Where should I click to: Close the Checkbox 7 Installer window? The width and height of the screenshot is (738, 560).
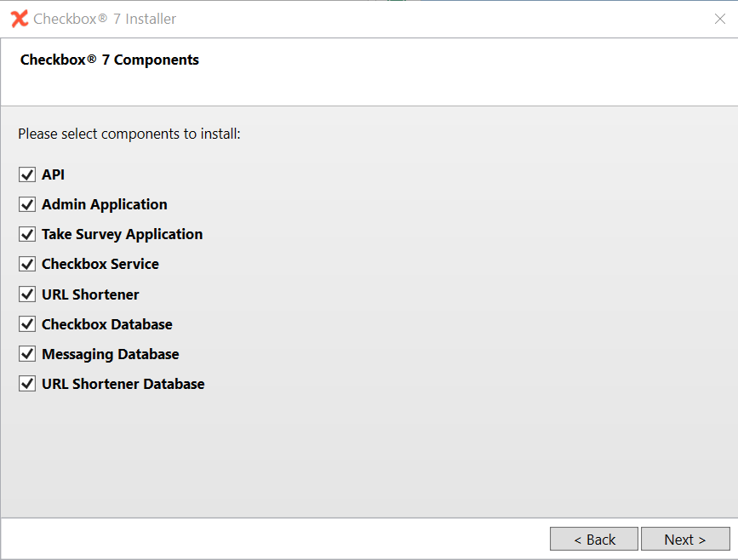pos(719,19)
